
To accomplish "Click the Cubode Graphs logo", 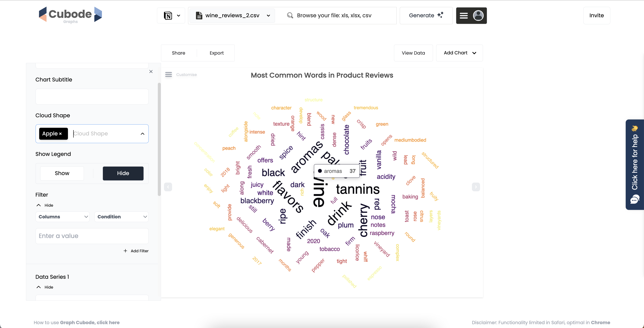I will click(70, 15).
